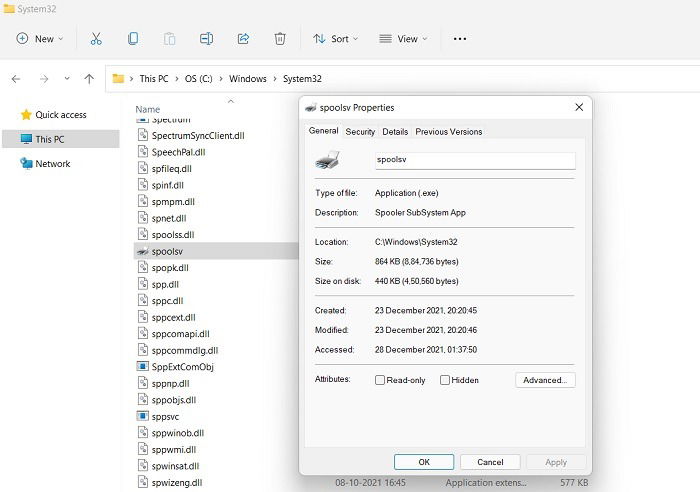Click the Rename icon in toolbar
This screenshot has height=492, width=700.
point(206,39)
